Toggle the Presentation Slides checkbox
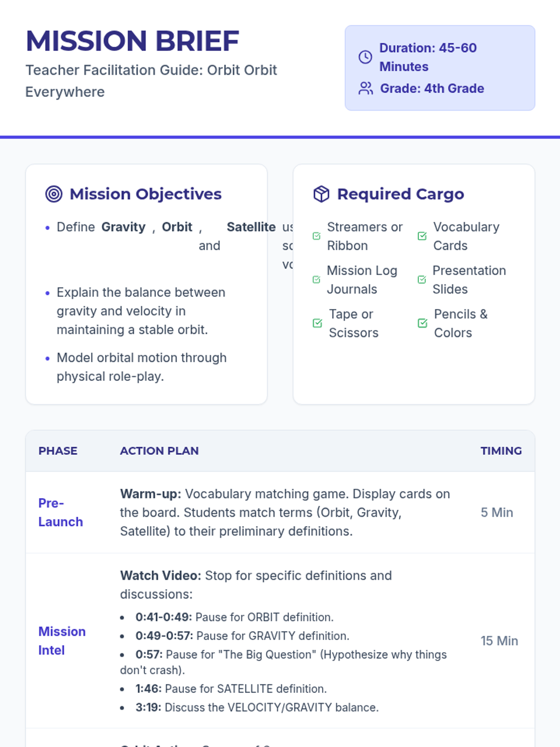The width and height of the screenshot is (560, 747). coord(422,280)
